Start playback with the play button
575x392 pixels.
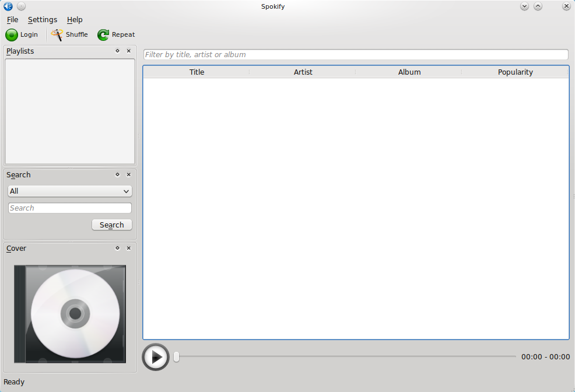[x=156, y=357]
